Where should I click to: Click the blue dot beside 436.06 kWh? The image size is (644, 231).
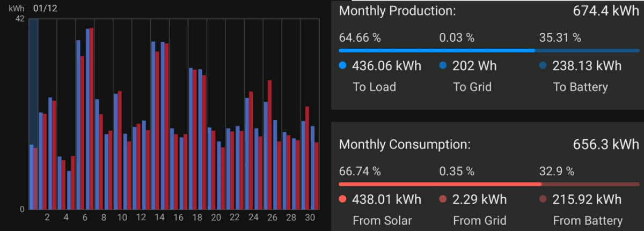pyautogui.click(x=343, y=66)
